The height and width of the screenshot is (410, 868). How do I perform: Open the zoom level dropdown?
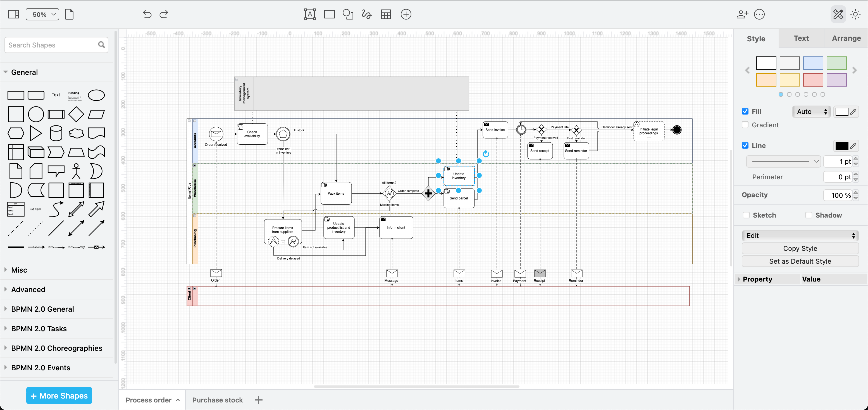coord(42,14)
